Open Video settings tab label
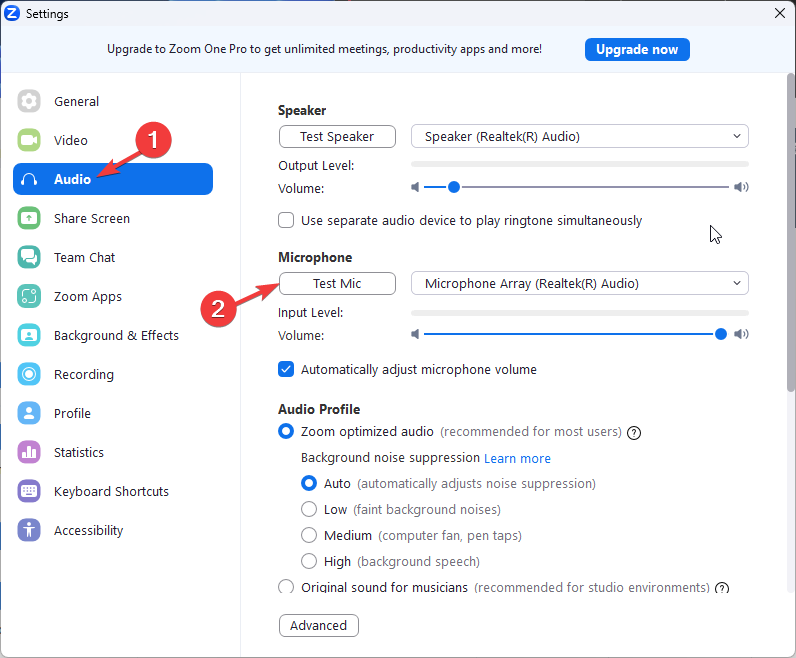The width and height of the screenshot is (796, 658). click(x=71, y=141)
